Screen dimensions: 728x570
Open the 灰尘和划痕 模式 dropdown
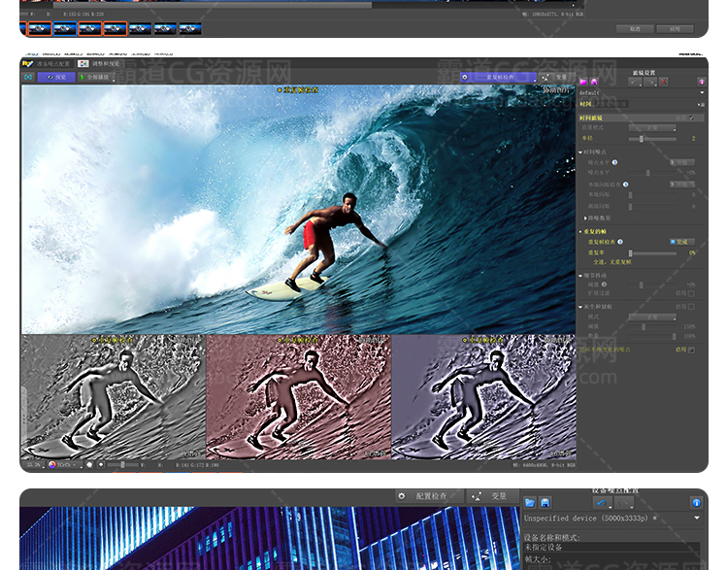[652, 317]
